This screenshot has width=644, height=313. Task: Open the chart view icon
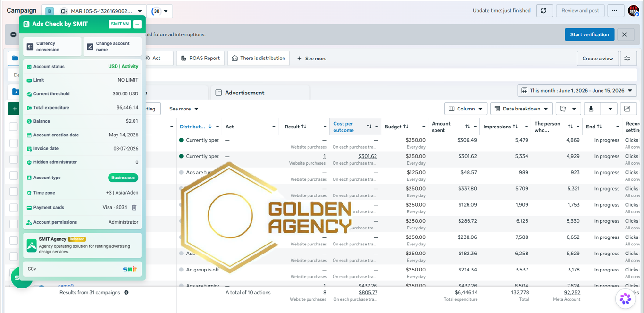[x=627, y=109]
